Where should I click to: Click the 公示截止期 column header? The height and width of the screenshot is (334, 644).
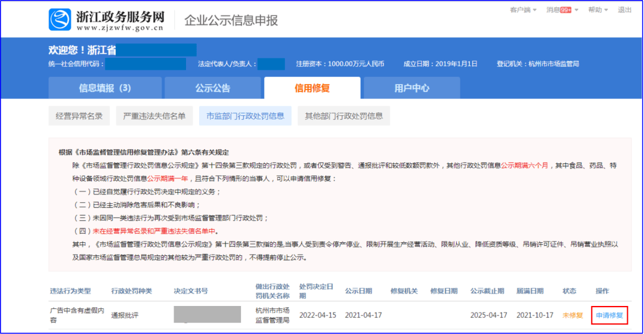(x=487, y=291)
